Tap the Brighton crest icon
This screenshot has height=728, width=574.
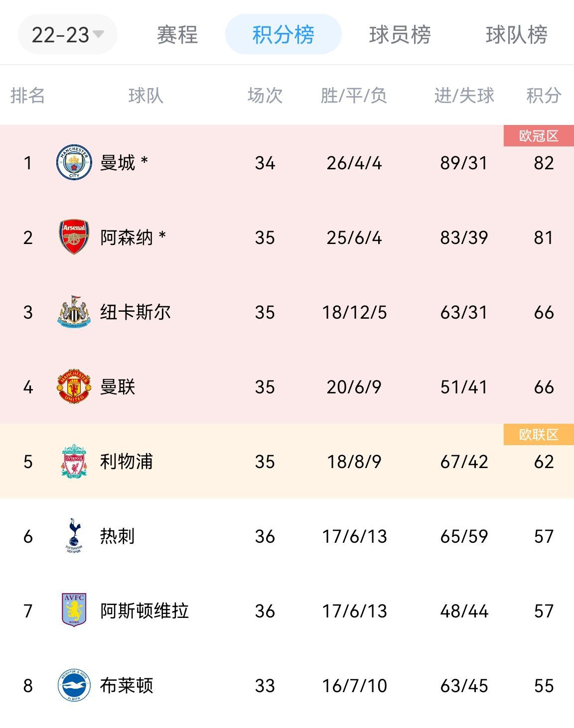[74, 685]
